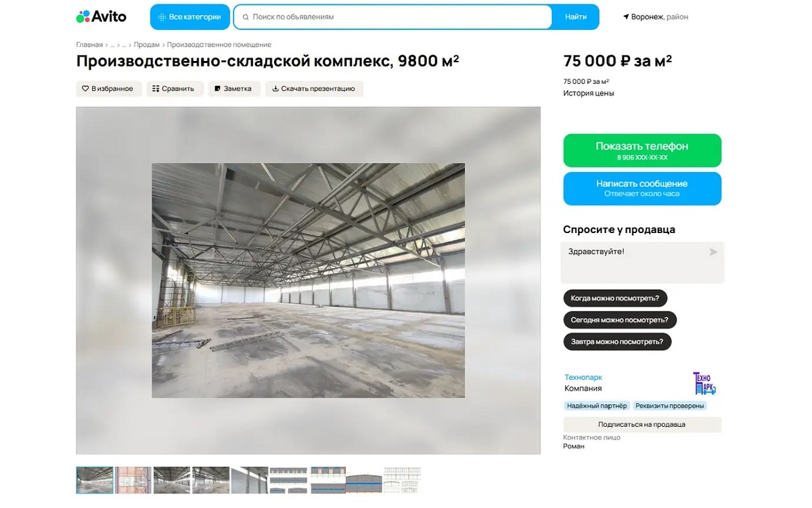The width and height of the screenshot is (812, 508).
Task: Open the Технопарк company logo
Action: pyautogui.click(x=704, y=383)
